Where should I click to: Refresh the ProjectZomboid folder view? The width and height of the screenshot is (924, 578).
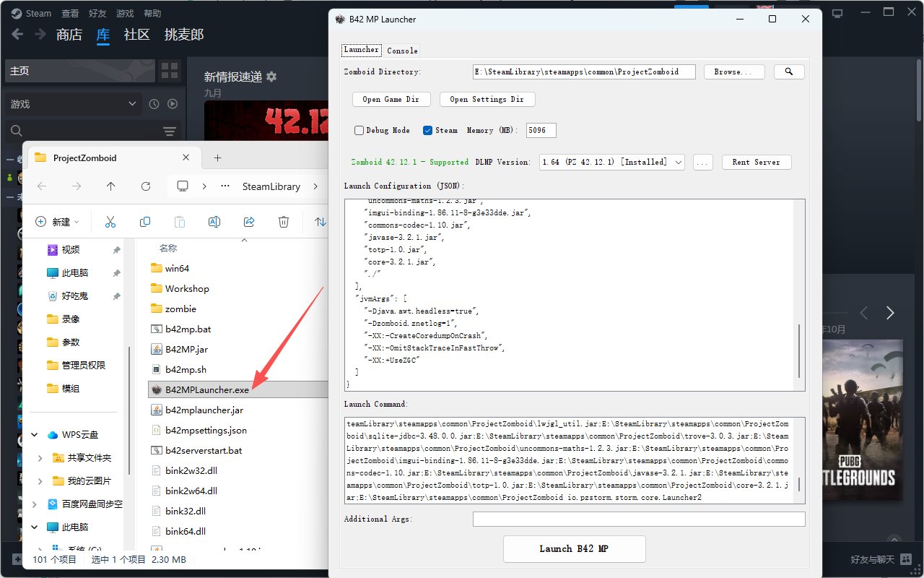point(146,186)
